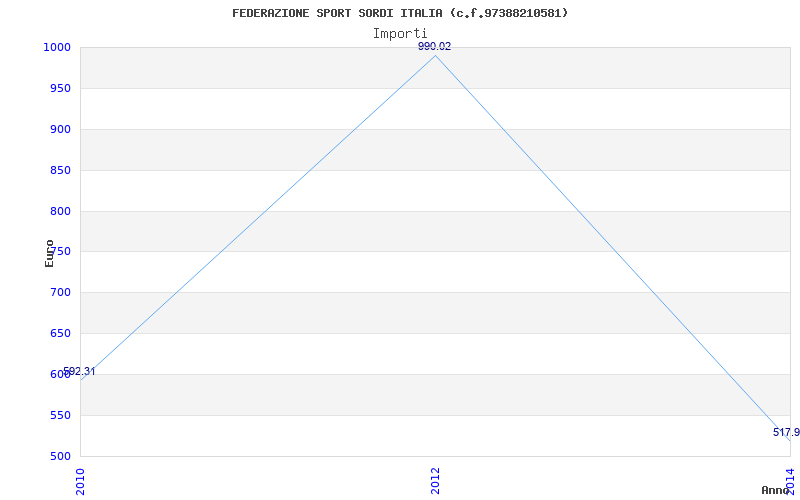Screen dimensions: 800x500
Task: Click the chart title FEDERAZIONE SPORT SORDI ITALIA
Action: (x=400, y=13)
